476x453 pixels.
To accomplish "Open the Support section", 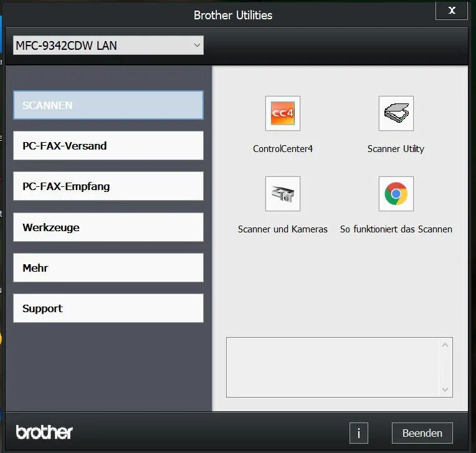I will point(108,308).
